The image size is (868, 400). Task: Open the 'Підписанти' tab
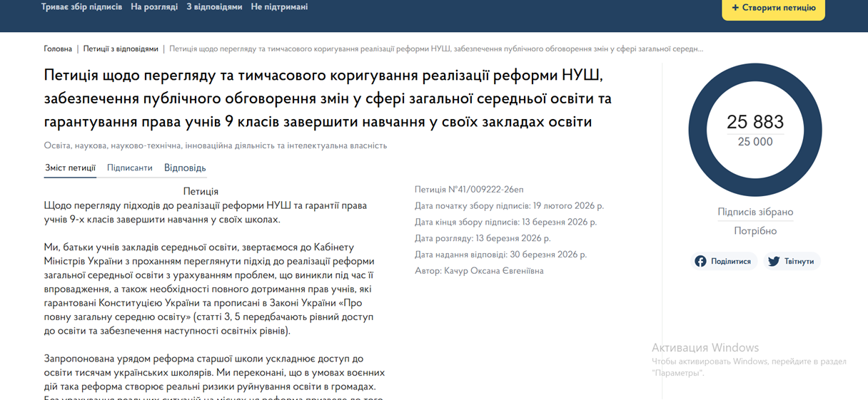(129, 168)
